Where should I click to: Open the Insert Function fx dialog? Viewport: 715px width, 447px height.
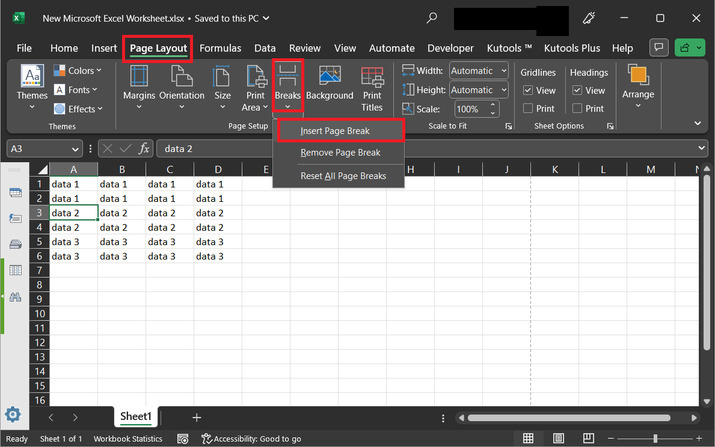click(144, 149)
